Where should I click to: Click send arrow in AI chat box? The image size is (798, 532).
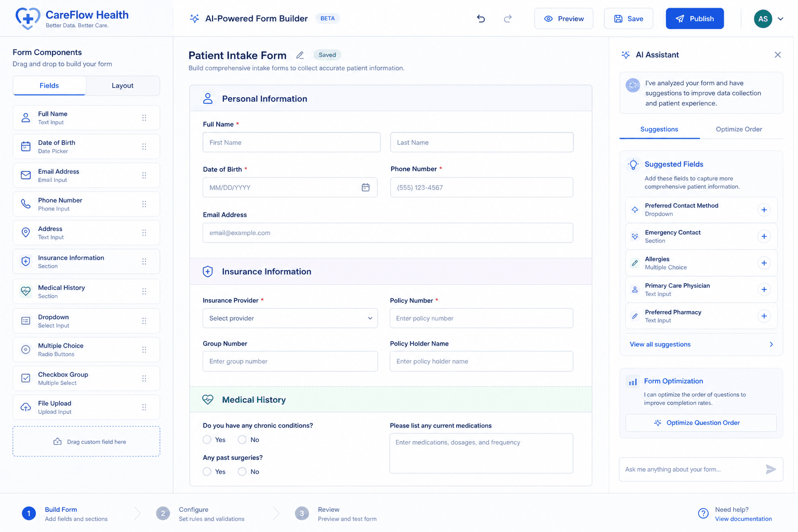771,469
